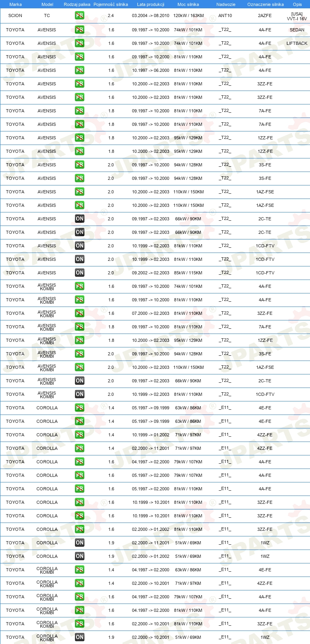Click the petrol icon in the Avensis Kombi 3ZZ-FE row

[x=79, y=313]
